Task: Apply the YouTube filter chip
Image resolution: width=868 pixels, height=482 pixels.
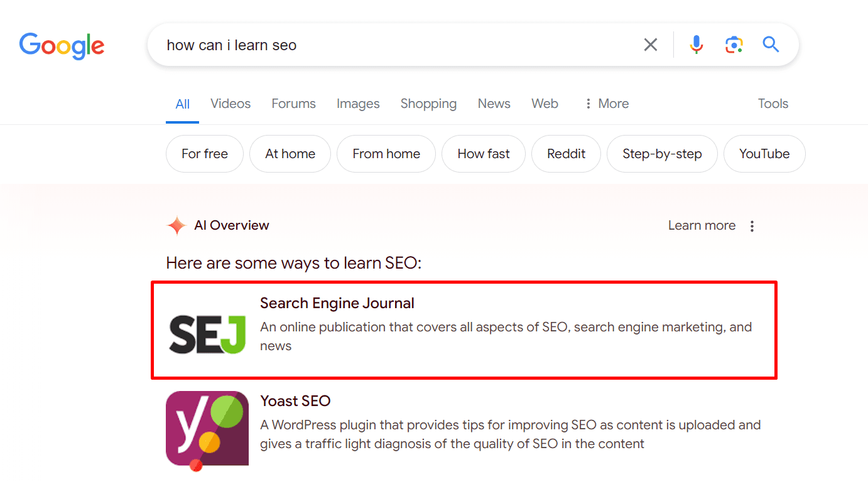Action: [764, 154]
